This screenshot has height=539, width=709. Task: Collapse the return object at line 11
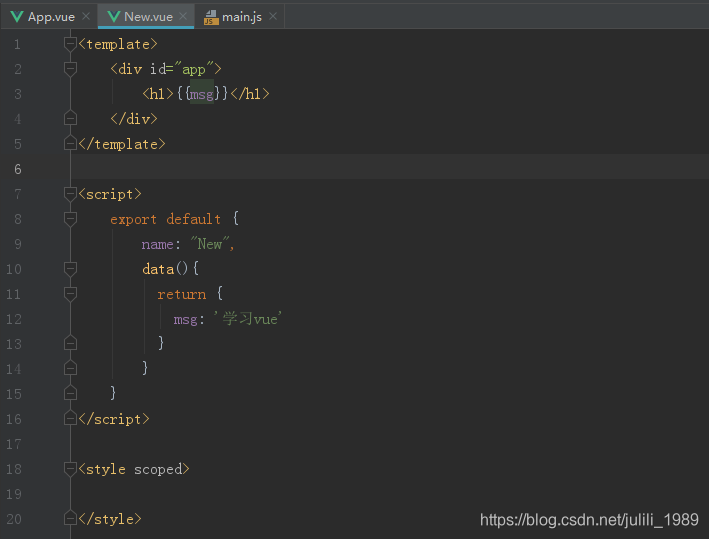pos(70,294)
